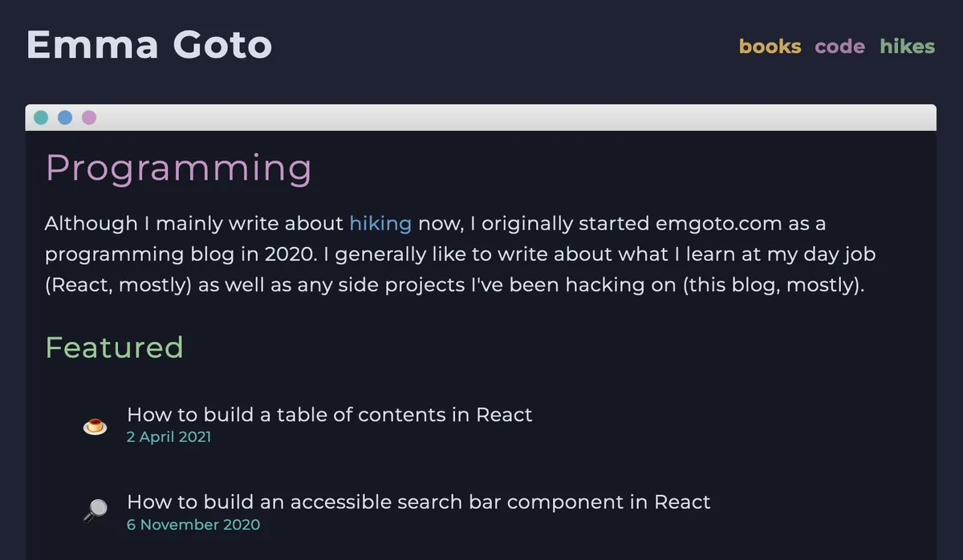Go to the code section
The width and height of the screenshot is (963, 560).
(x=839, y=47)
